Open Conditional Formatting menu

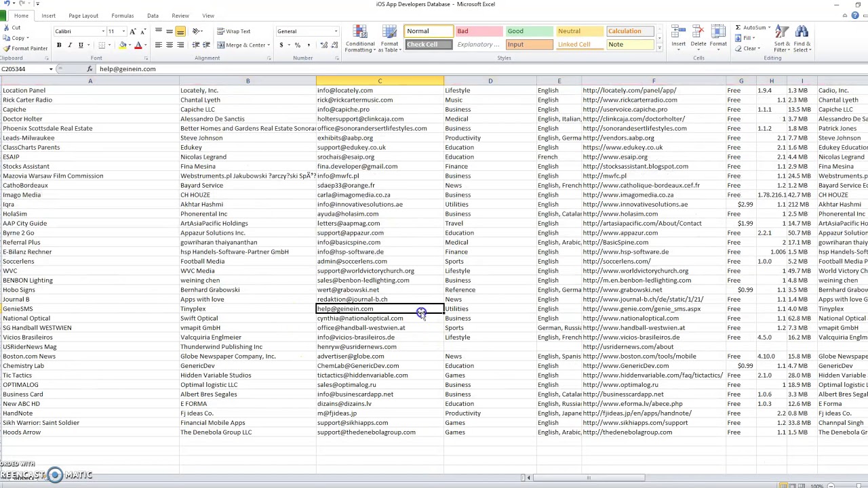tap(360, 39)
